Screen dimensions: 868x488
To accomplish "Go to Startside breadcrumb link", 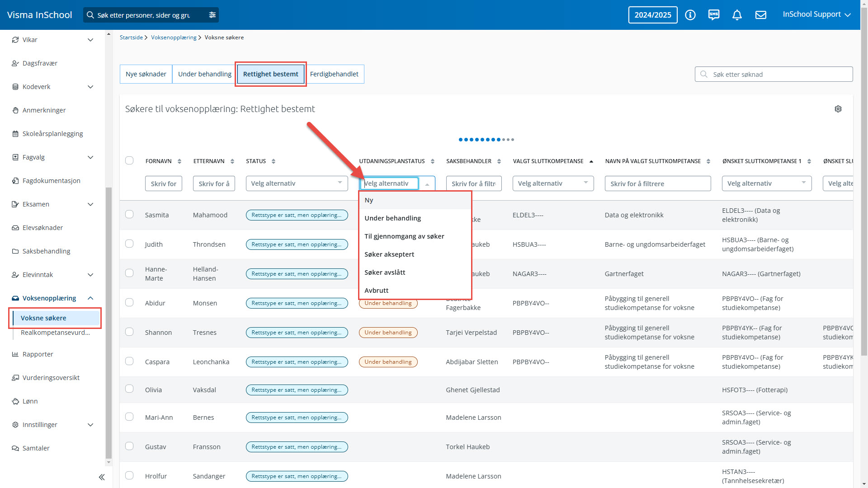I will pos(131,38).
